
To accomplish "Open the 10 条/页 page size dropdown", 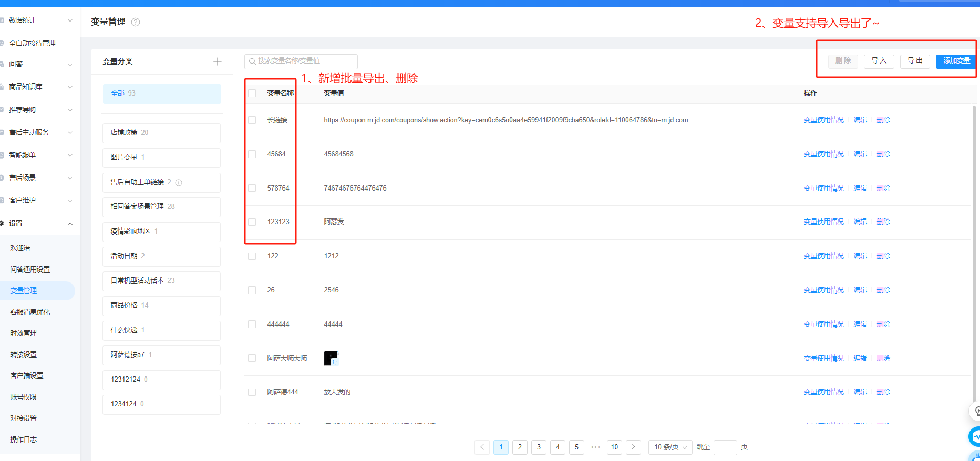I will tap(670, 447).
